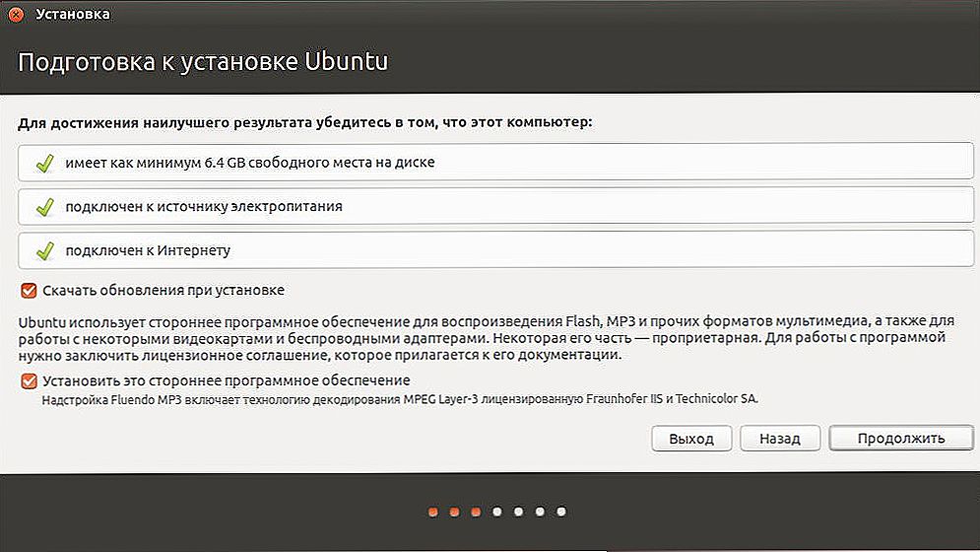Close the Установка window
The height and width of the screenshot is (552, 980).
16,14
